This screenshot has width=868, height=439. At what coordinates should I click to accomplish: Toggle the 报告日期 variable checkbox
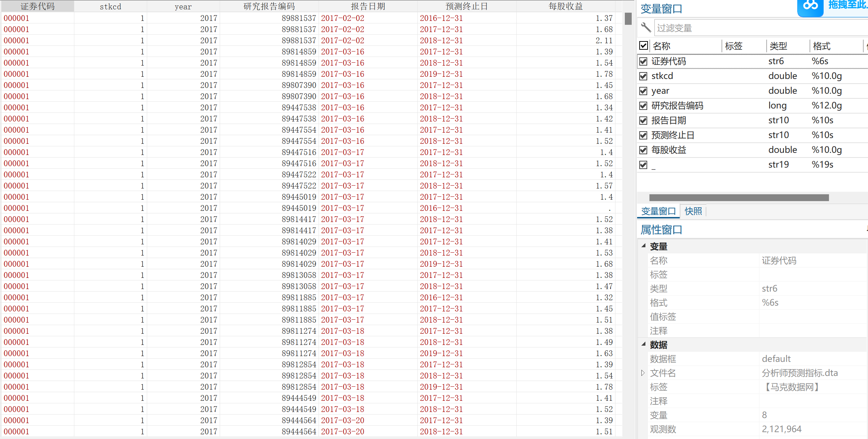pyautogui.click(x=643, y=120)
